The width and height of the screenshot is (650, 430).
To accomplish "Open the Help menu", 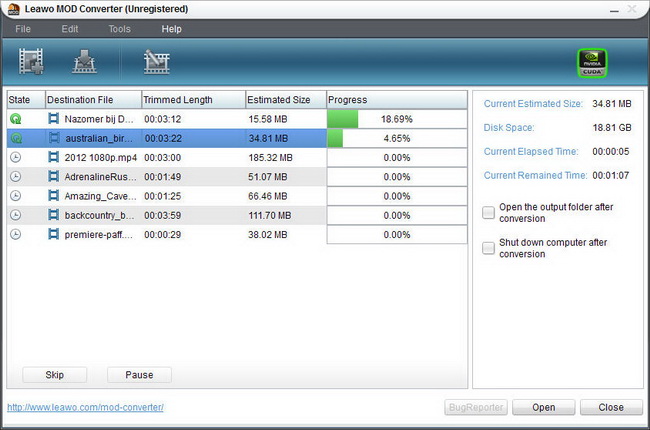I will coord(171,29).
